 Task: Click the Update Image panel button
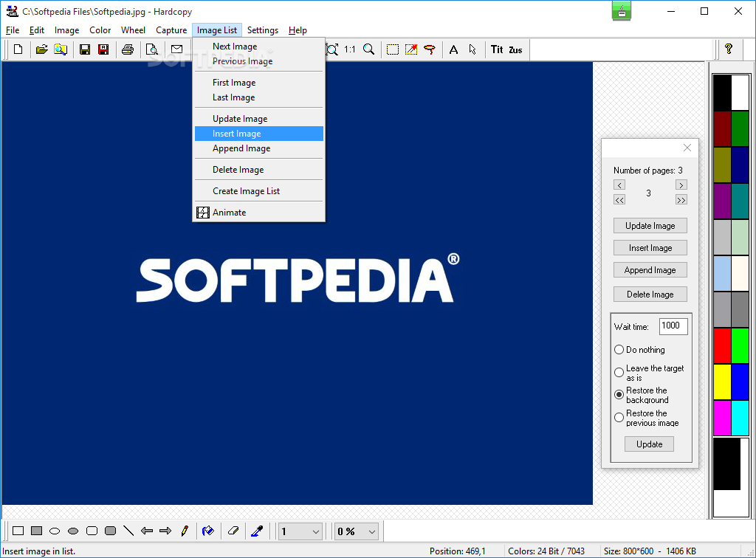pyautogui.click(x=650, y=226)
